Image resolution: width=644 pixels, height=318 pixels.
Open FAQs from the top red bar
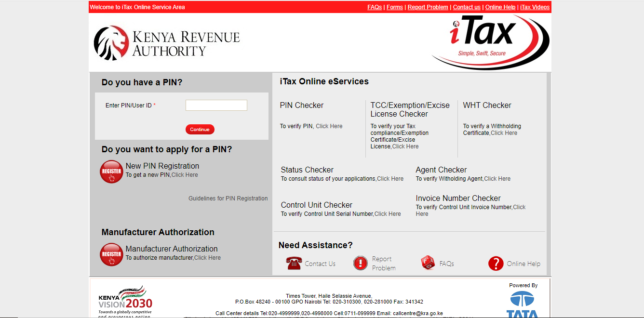click(x=375, y=7)
